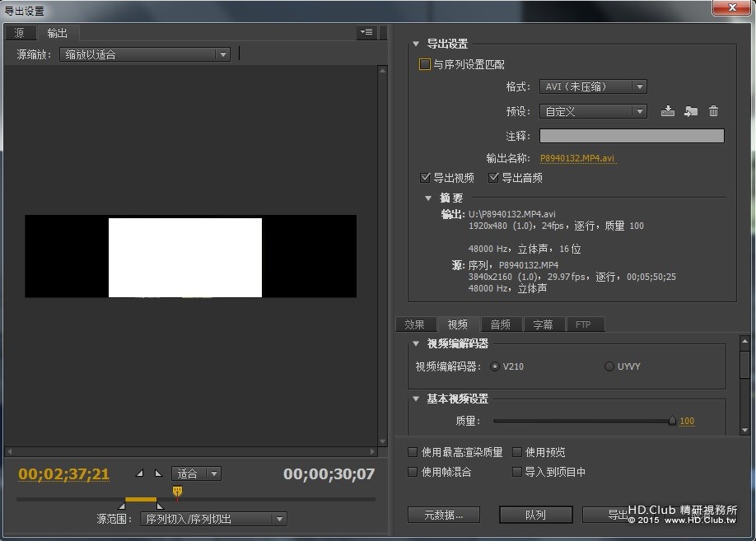This screenshot has width=756, height=541.
Task: Click the preview video thumbnail
Action: click(x=190, y=256)
